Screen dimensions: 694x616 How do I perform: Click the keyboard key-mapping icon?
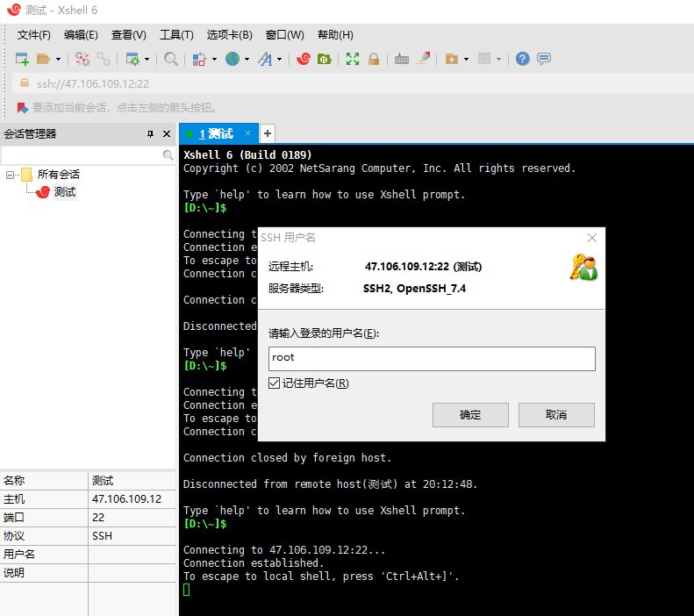click(402, 59)
